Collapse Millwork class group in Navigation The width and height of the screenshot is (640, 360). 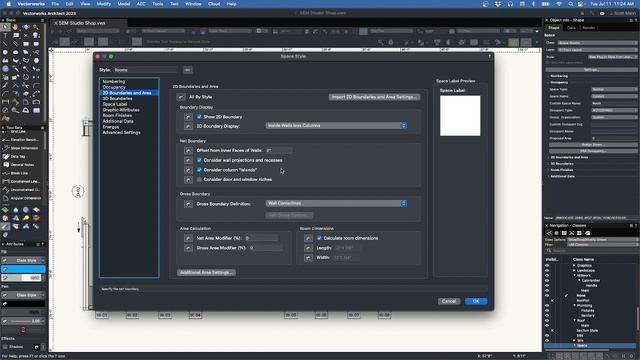click(x=575, y=276)
